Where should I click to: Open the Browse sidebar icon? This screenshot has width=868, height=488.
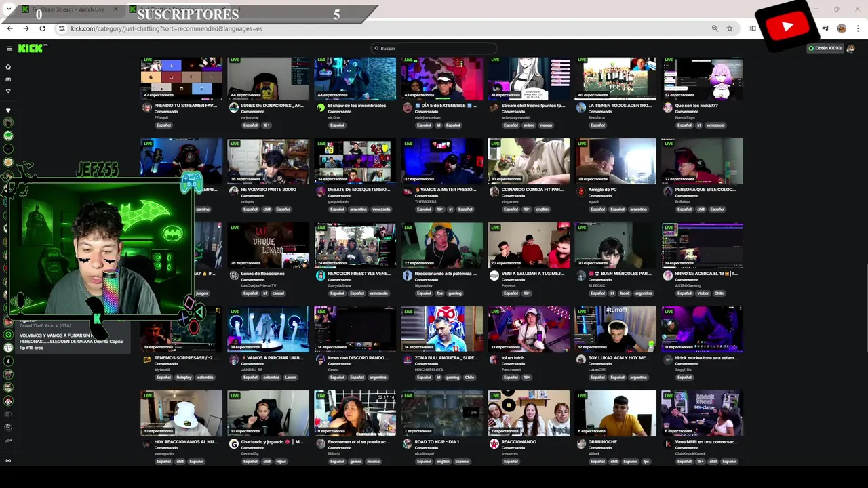pyautogui.click(x=8, y=79)
